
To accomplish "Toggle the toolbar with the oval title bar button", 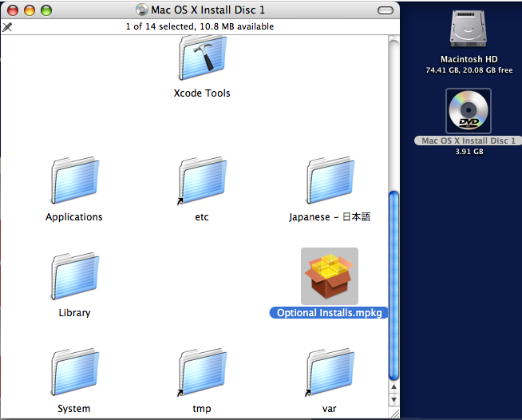I will point(386,10).
